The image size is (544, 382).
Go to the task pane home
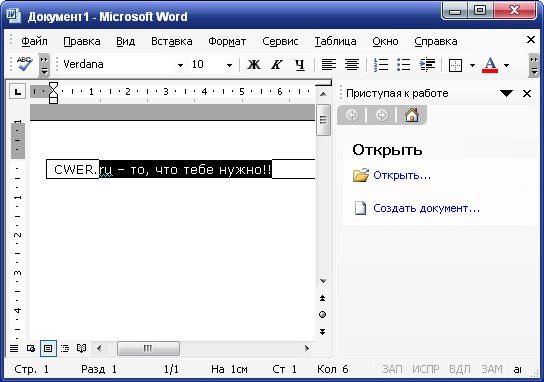click(412, 115)
